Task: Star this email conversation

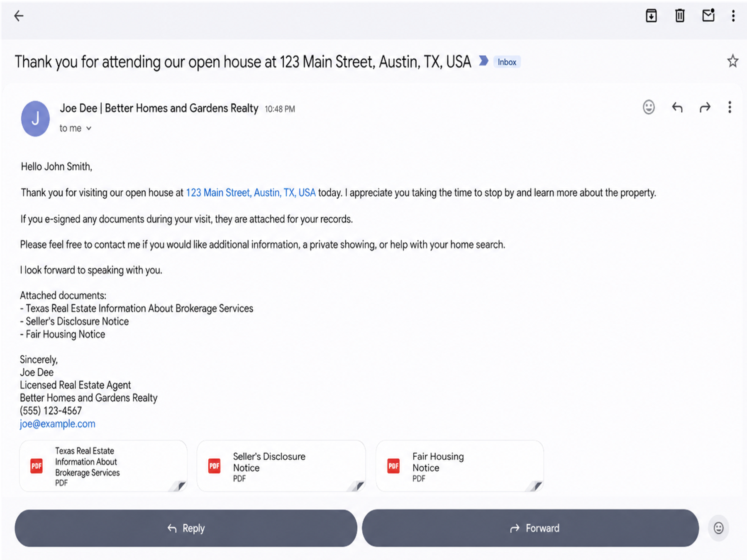Action: (732, 61)
